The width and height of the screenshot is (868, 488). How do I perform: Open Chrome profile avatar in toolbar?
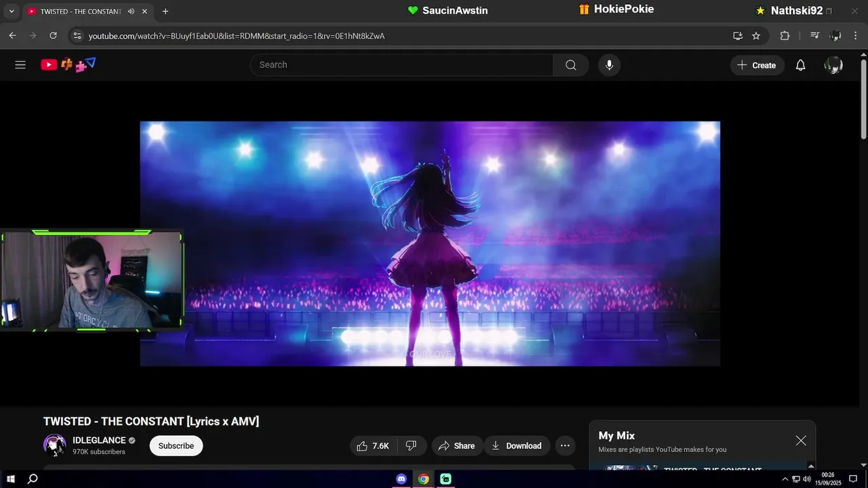(835, 36)
